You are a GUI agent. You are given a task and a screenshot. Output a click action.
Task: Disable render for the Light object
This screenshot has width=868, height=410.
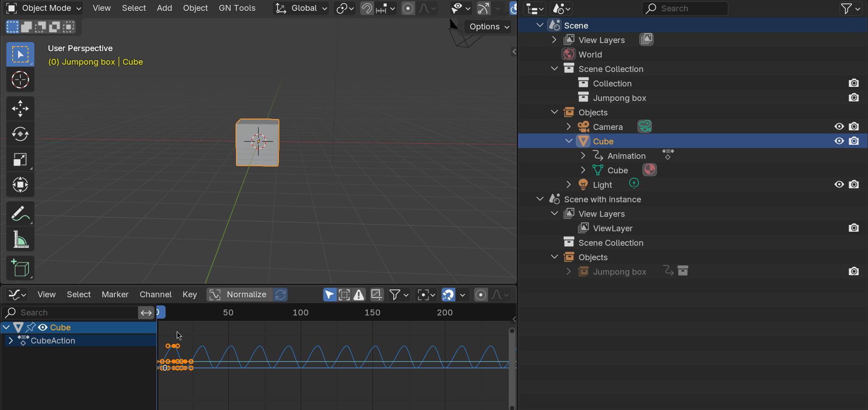pos(854,184)
